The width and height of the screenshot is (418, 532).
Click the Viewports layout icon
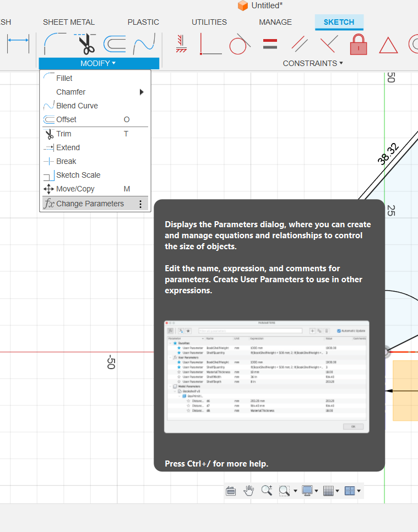coord(349,491)
